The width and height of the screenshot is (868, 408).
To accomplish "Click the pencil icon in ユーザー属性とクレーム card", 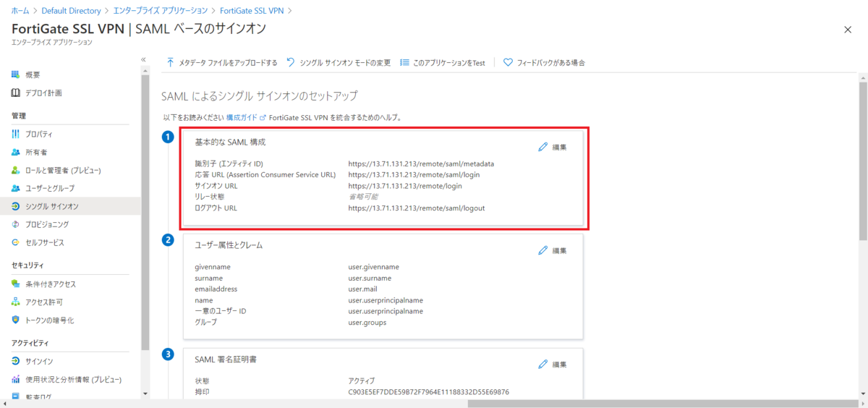I will (x=543, y=250).
